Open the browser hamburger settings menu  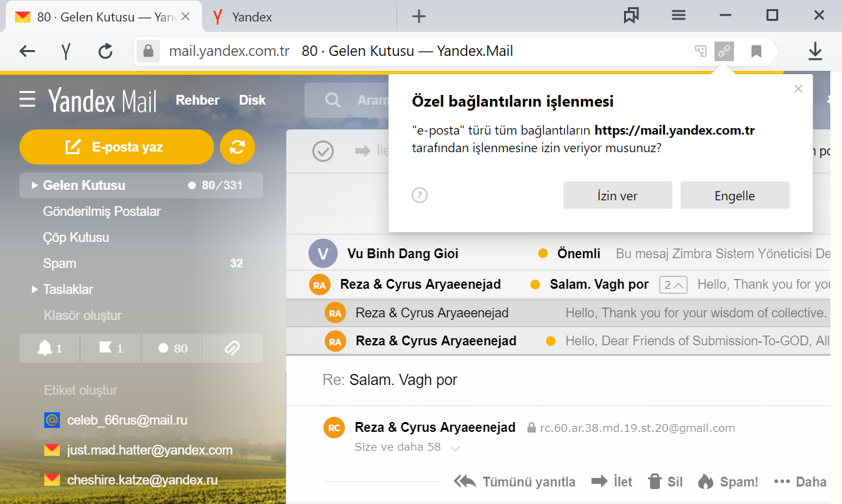679,16
